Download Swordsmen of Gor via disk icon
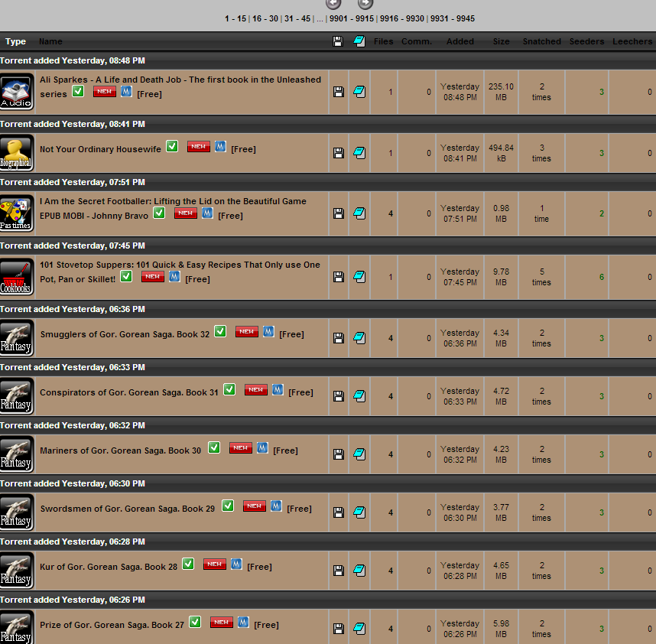Screen dimensions: 656x644 coord(339,512)
